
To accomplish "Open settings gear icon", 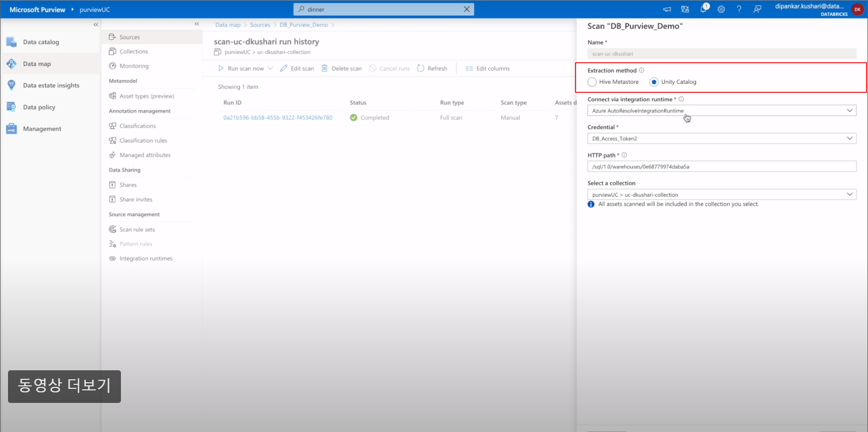I will pos(721,9).
